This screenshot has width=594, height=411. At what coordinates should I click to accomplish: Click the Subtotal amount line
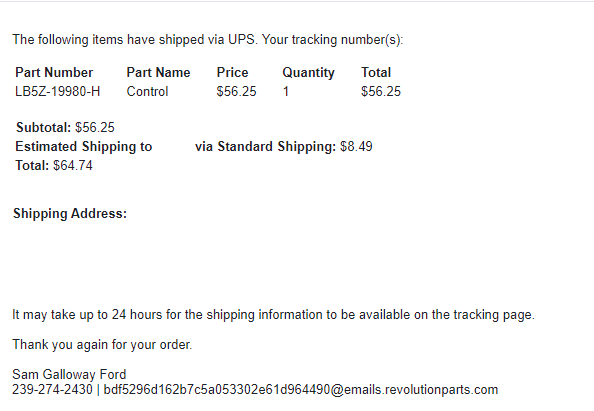[65, 127]
